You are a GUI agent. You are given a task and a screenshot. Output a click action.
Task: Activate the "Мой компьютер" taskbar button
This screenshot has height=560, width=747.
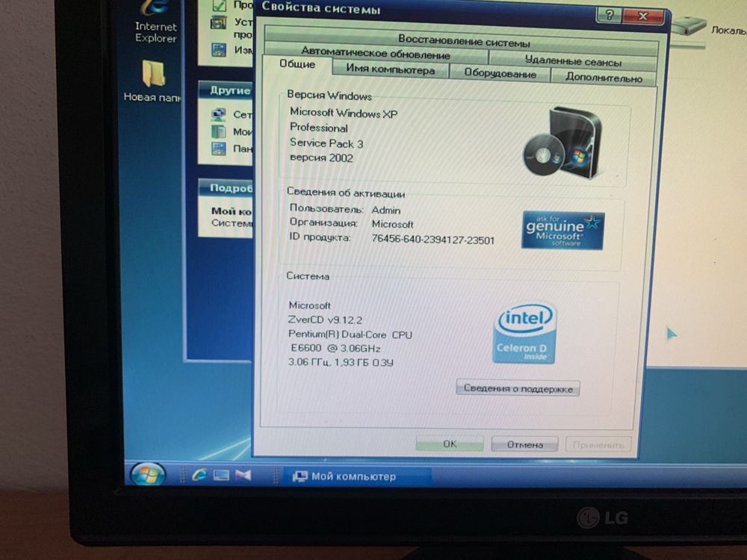pyautogui.click(x=357, y=476)
